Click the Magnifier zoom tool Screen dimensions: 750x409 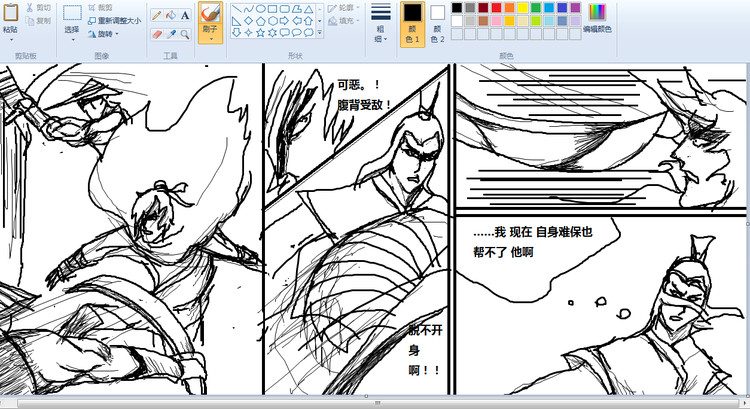point(186,34)
